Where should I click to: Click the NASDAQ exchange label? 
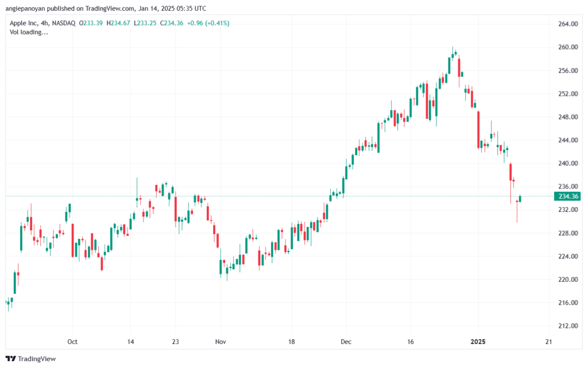click(x=63, y=23)
